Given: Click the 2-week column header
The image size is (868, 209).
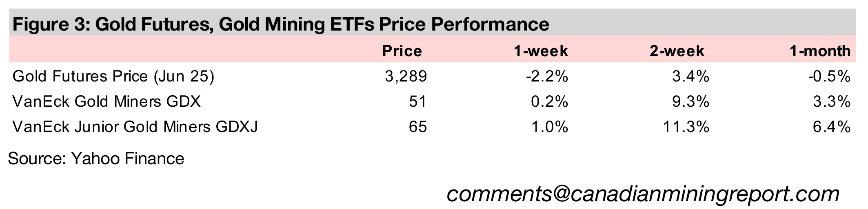Looking at the screenshot, I should (x=677, y=51).
